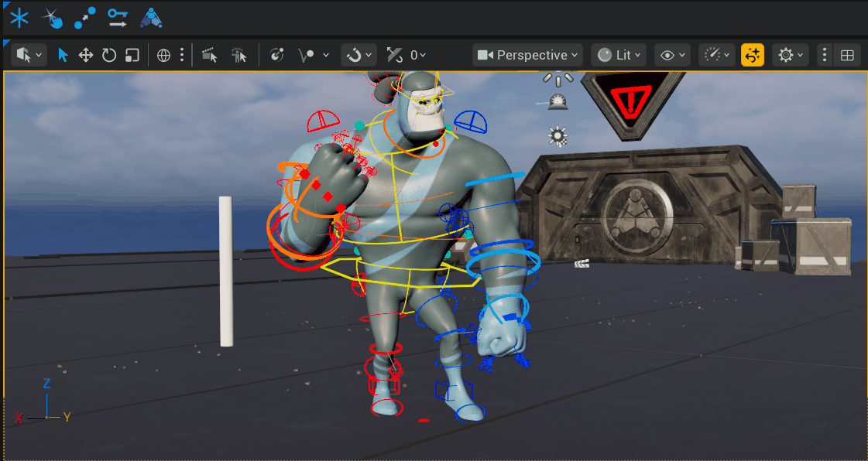868x461 pixels.
Task: Activate the Scale tool
Action: [132, 55]
